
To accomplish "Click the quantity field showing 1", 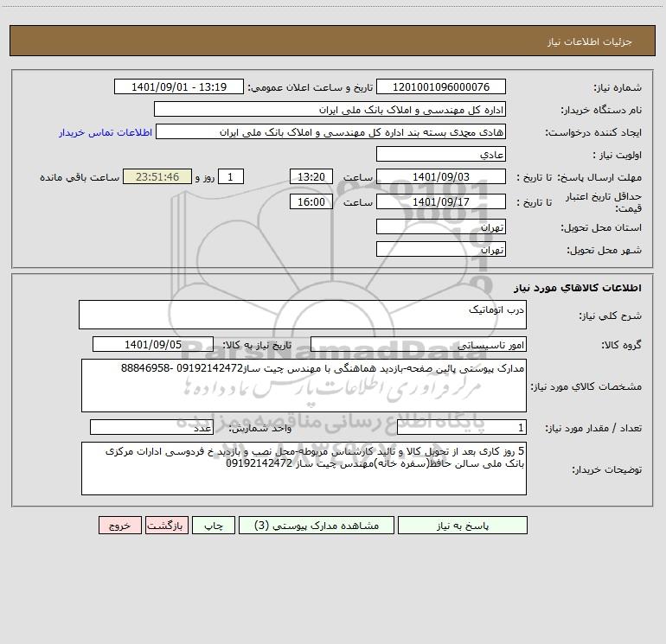I will (x=462, y=427).
